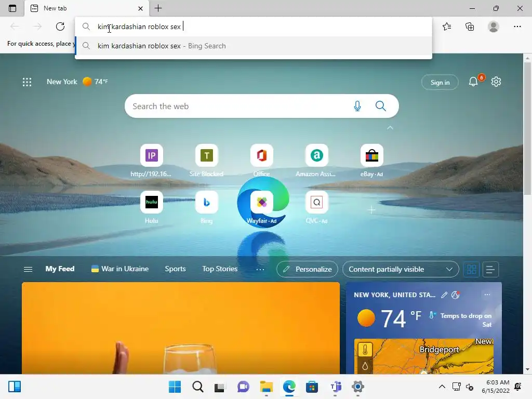Open Microsoft Store from taskbar

click(312, 387)
